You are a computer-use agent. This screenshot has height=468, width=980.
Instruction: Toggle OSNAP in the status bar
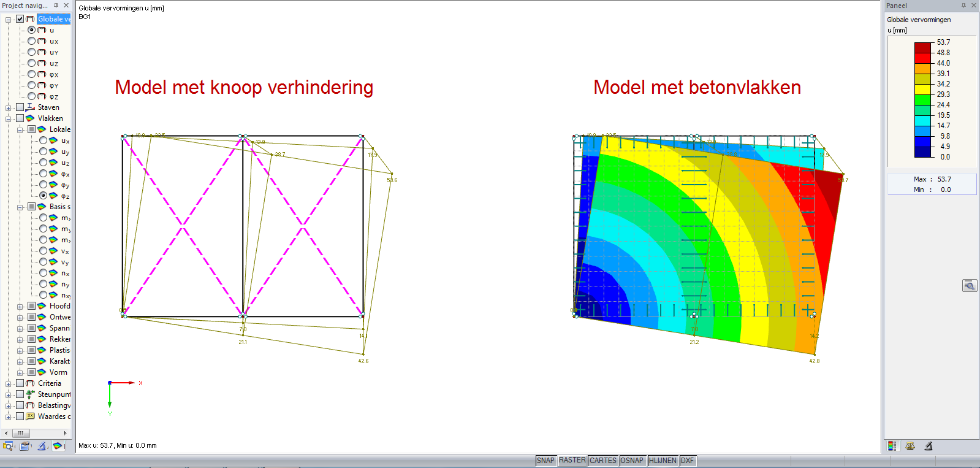click(x=632, y=461)
